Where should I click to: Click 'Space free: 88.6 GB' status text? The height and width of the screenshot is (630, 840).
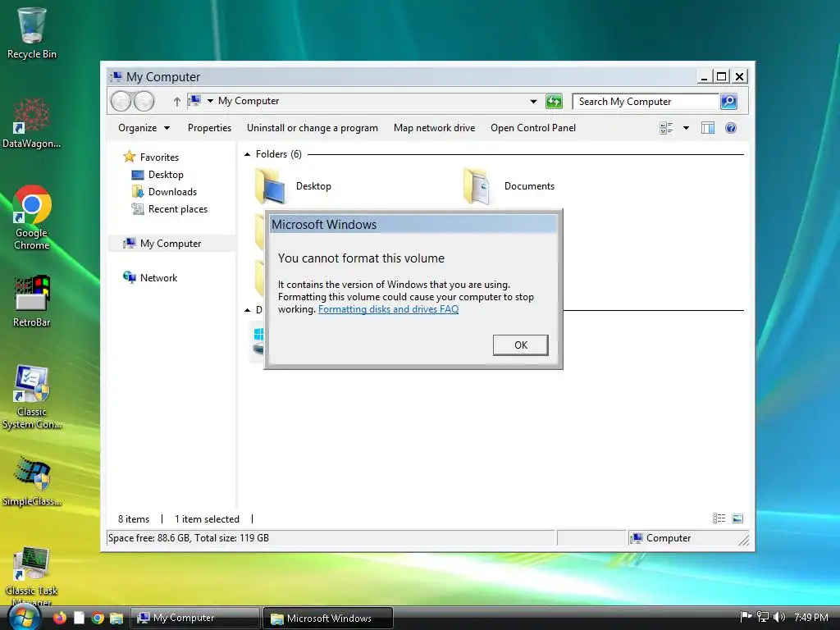189,537
